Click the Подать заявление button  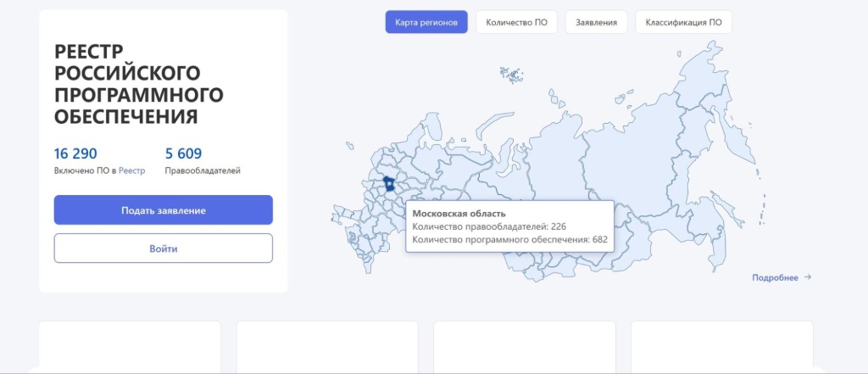coord(164,210)
